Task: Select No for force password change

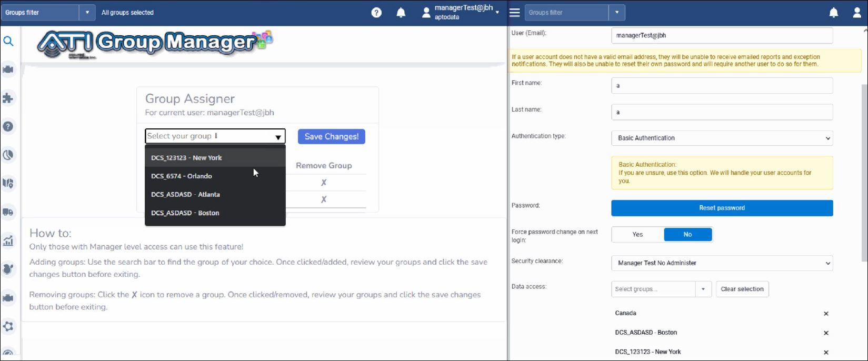Action: coord(687,235)
